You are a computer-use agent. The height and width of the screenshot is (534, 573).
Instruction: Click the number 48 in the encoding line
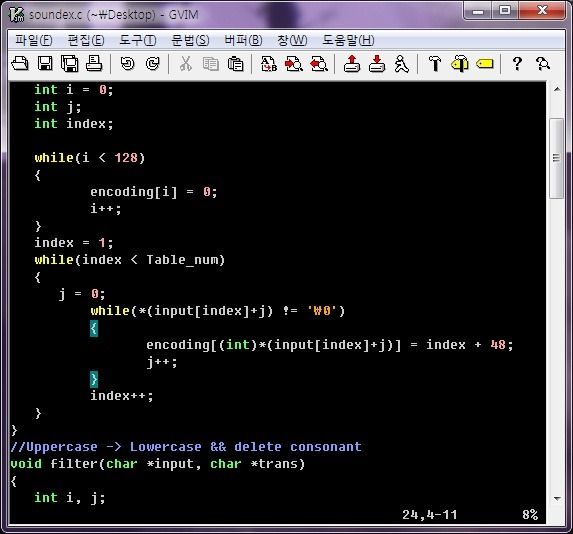(x=498, y=345)
